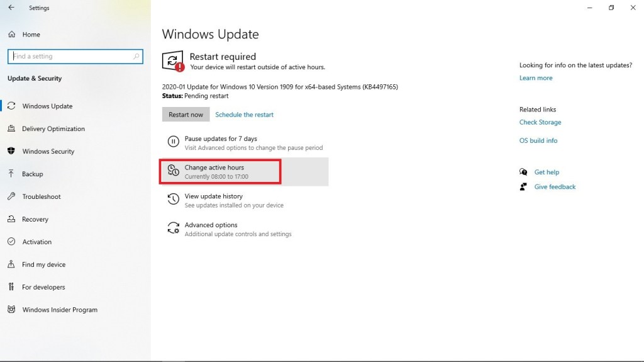Click the View update history icon
The width and height of the screenshot is (644, 362).
173,200
